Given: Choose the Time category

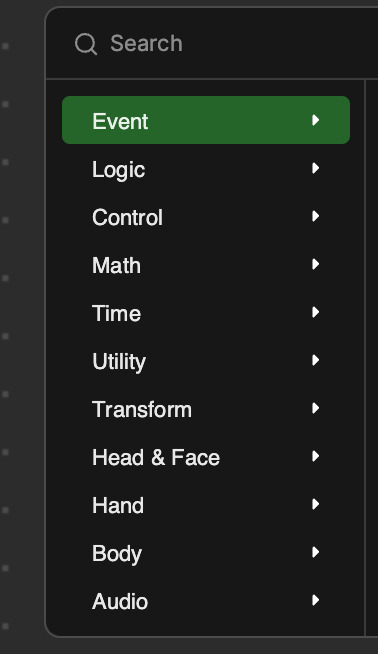Looking at the screenshot, I should [x=206, y=312].
